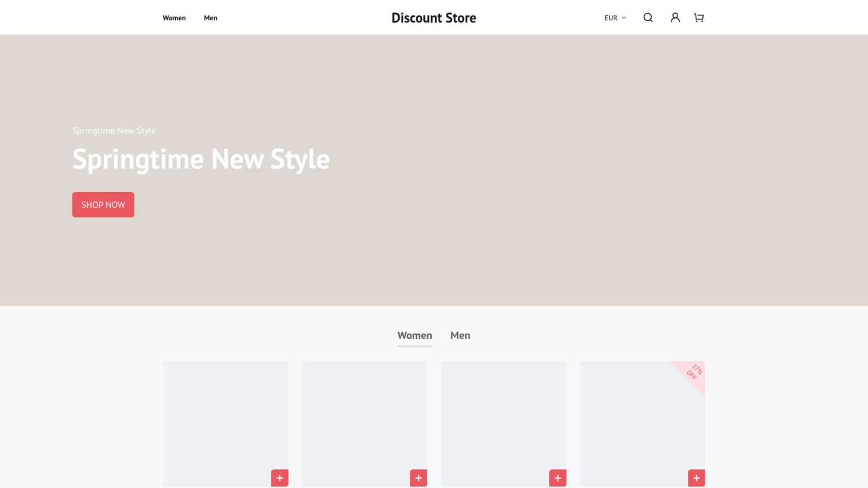The width and height of the screenshot is (868, 488).
Task: Open the second product image placeholder
Action: coord(364,418)
